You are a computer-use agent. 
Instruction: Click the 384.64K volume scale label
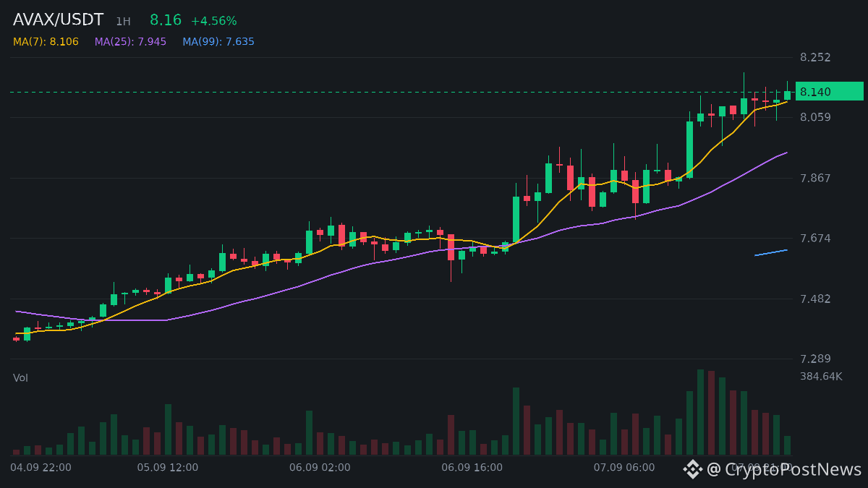(821, 377)
